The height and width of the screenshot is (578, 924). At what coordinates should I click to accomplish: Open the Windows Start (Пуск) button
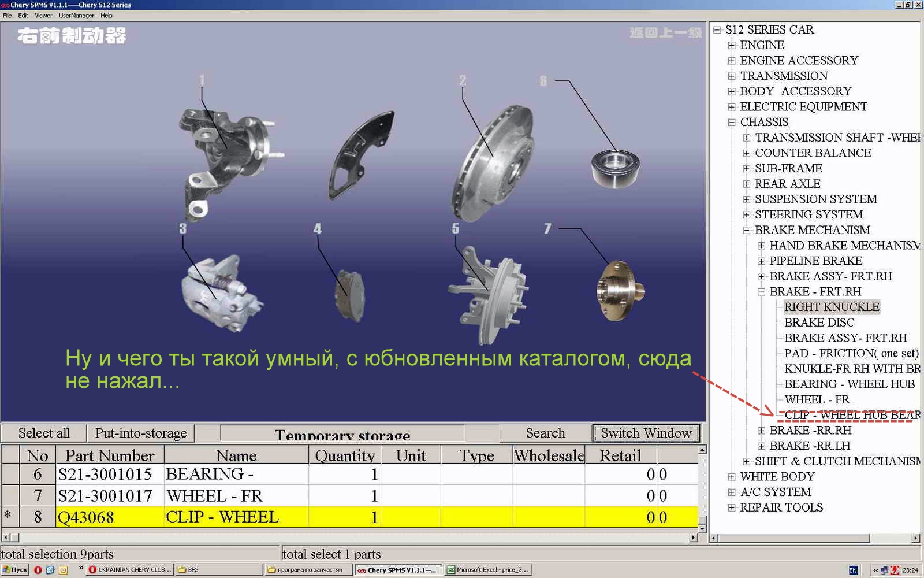point(15,570)
